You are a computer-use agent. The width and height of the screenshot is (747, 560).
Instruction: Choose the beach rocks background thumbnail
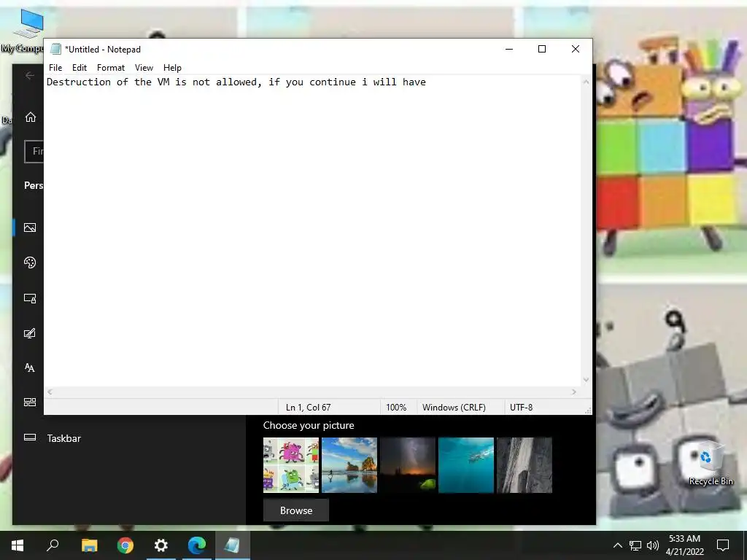(x=349, y=465)
